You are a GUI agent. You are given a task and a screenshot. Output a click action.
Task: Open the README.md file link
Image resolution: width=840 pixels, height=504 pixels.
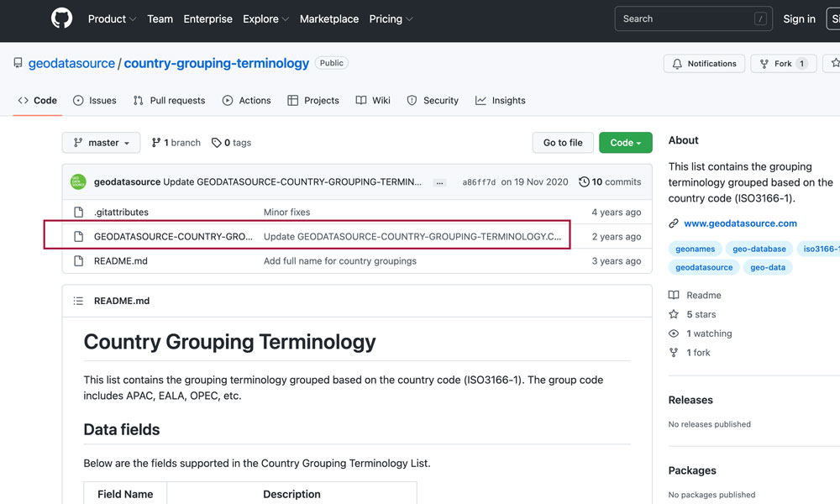[x=120, y=261]
